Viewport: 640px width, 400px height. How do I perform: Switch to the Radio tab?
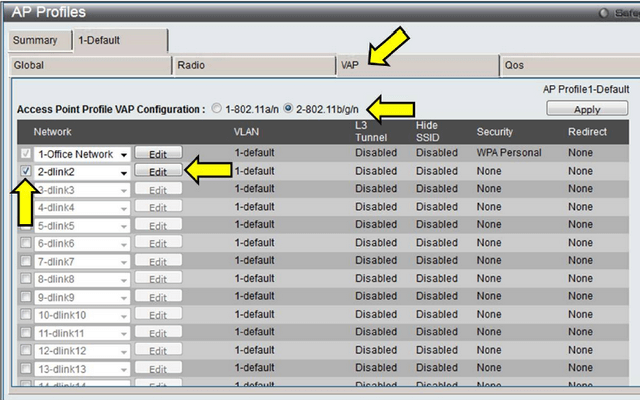(x=252, y=65)
